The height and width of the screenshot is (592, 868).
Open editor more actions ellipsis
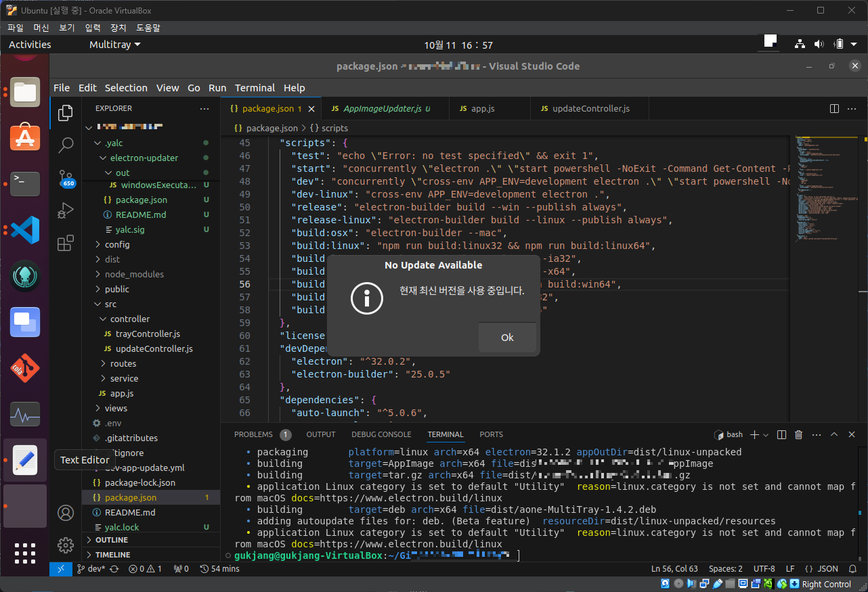tap(852, 108)
